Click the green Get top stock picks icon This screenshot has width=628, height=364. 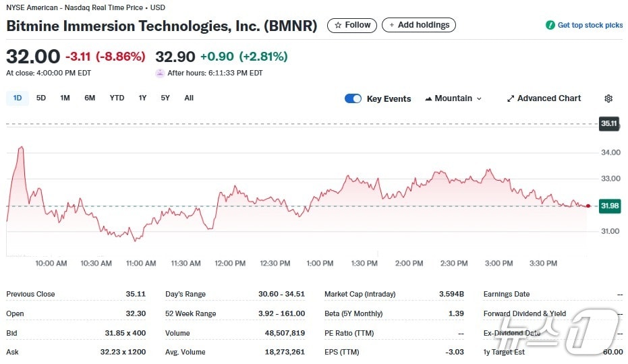550,25
